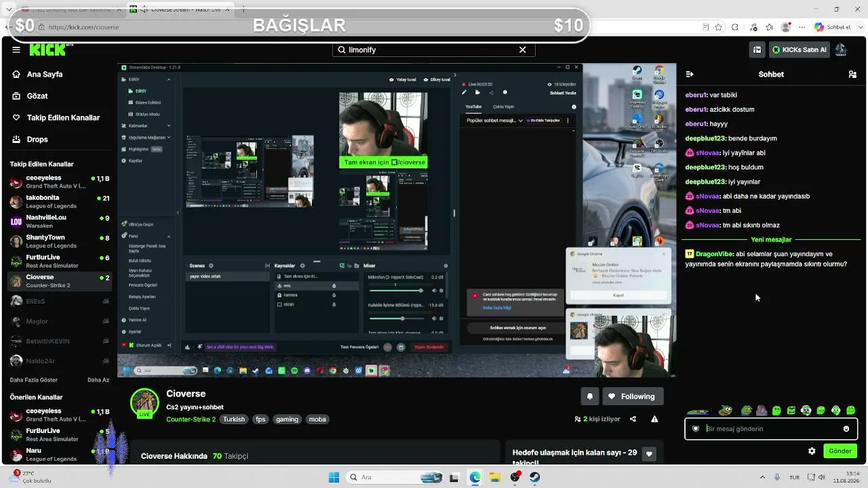Click username DragonVibe in chat
The width and height of the screenshot is (868, 488).
714,254
